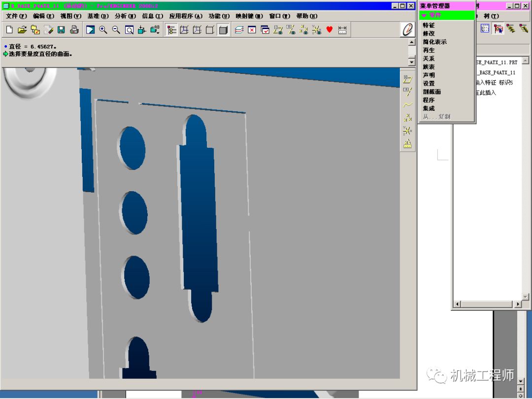Screen dimensions: 532x399
Task: Select 简化表示 in menu manager
Action: 434,42
